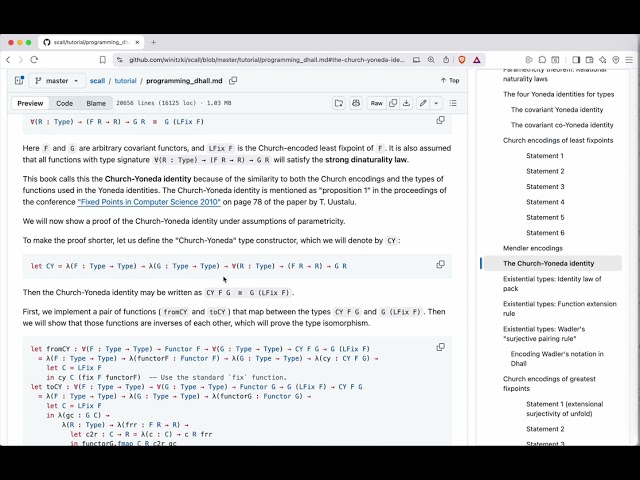
Task: Click the address bar URL field
Action: tap(267, 60)
